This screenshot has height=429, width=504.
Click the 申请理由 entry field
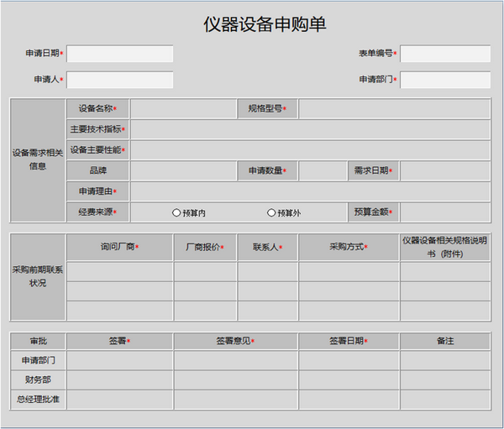(310, 191)
